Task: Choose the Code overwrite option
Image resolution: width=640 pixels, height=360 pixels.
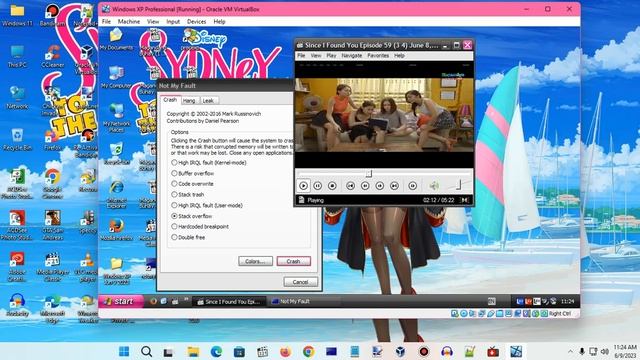Action: click(x=174, y=184)
